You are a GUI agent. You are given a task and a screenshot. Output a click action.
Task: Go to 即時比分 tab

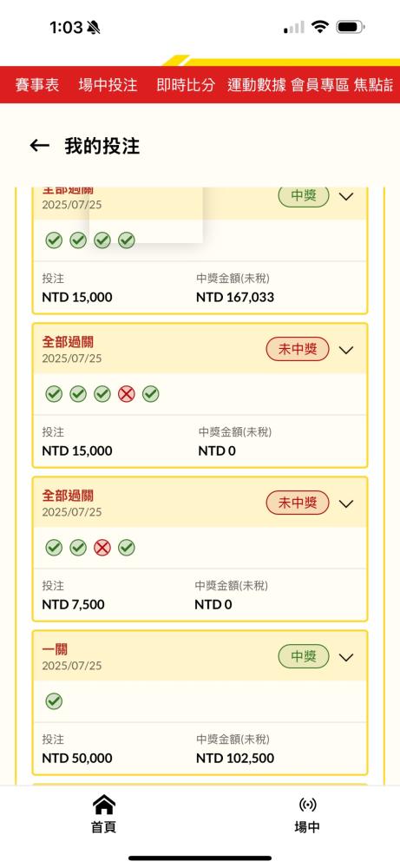(x=186, y=85)
